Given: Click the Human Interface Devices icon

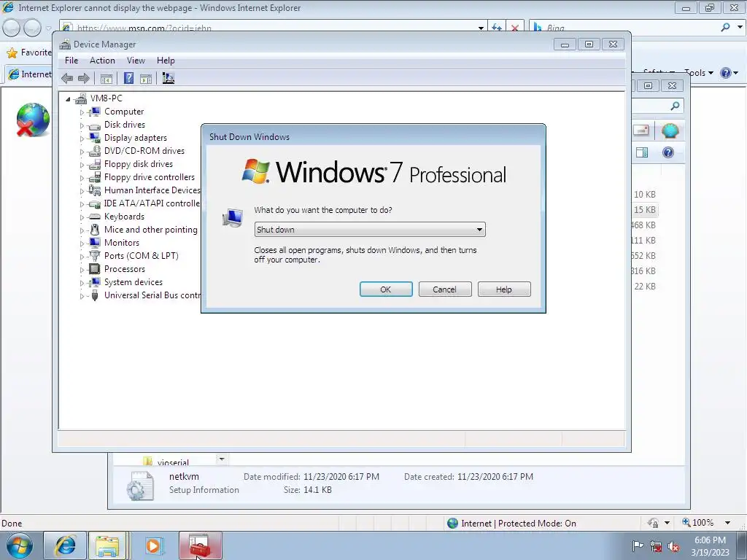Looking at the screenshot, I should click(94, 190).
